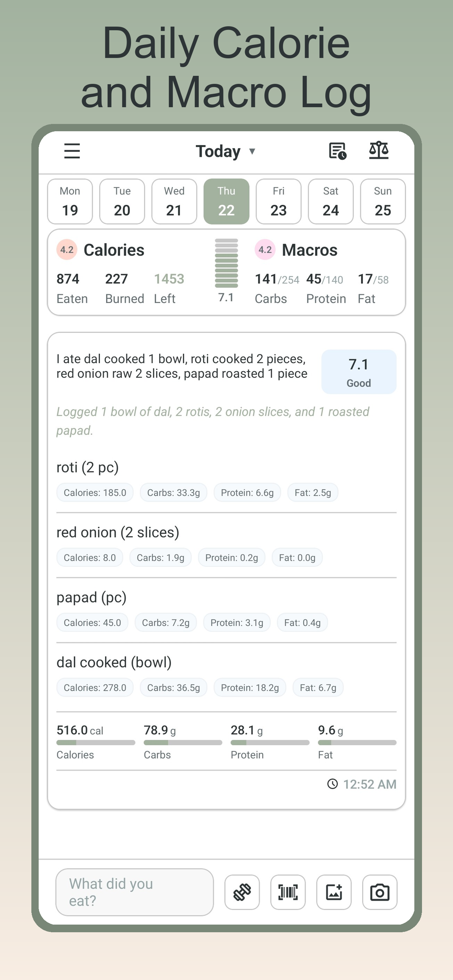Click the clock icon next to 12:52 AM

[x=332, y=785]
